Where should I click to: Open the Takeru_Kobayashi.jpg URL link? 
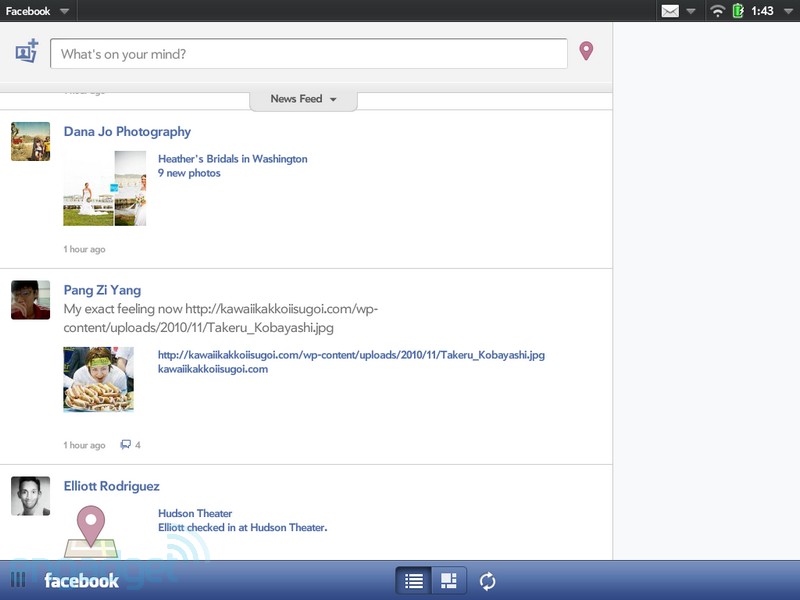point(351,355)
